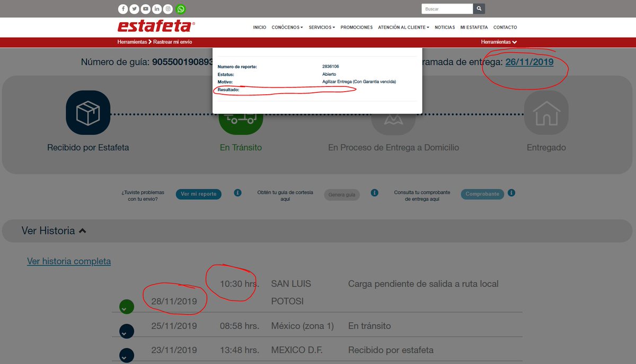The width and height of the screenshot is (636, 364).
Task: Click info icon next to Genera guía
Action: pyautogui.click(x=375, y=193)
